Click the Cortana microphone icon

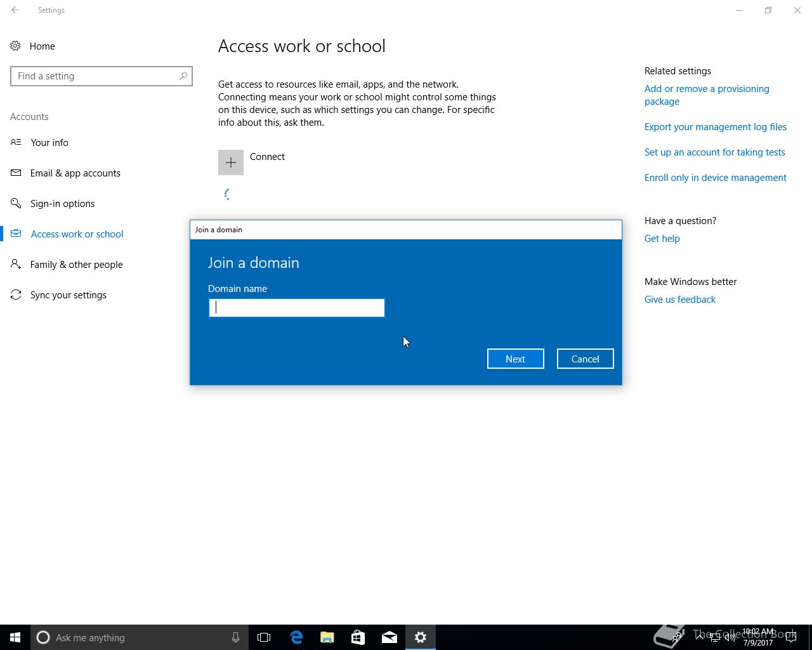235,637
